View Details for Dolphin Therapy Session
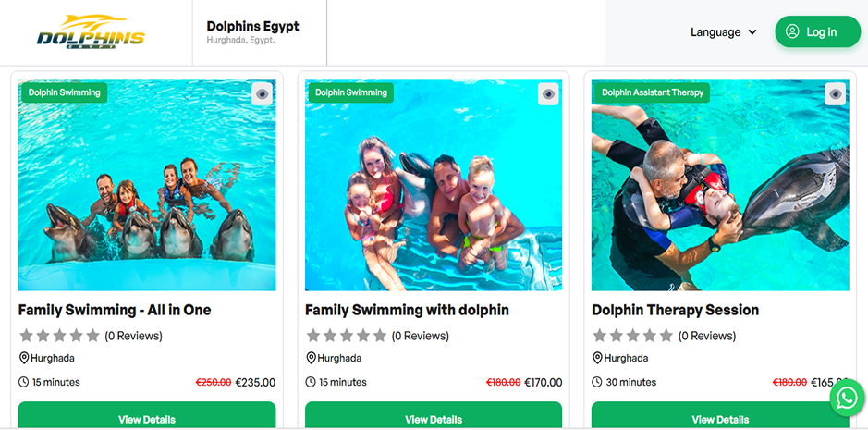 coord(720,418)
